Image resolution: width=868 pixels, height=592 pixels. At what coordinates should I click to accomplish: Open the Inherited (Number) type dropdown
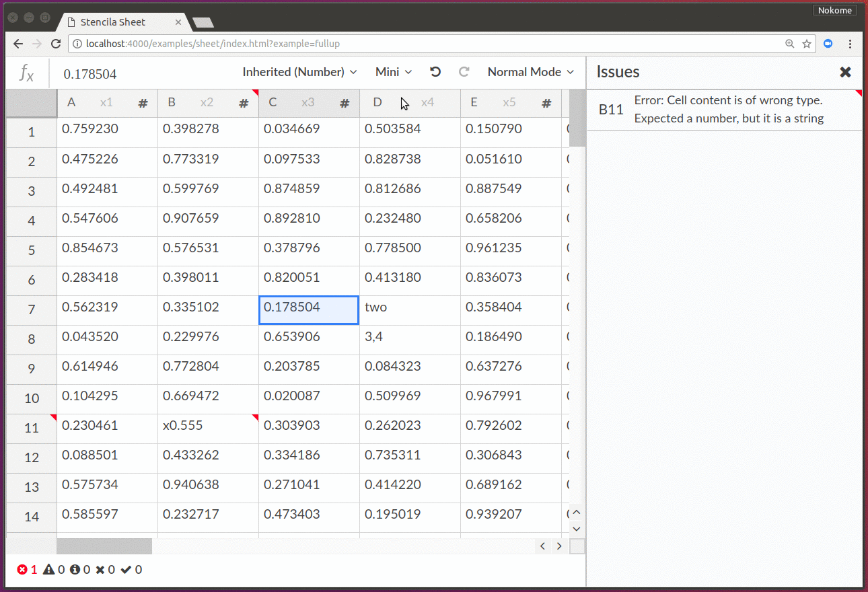click(x=299, y=72)
